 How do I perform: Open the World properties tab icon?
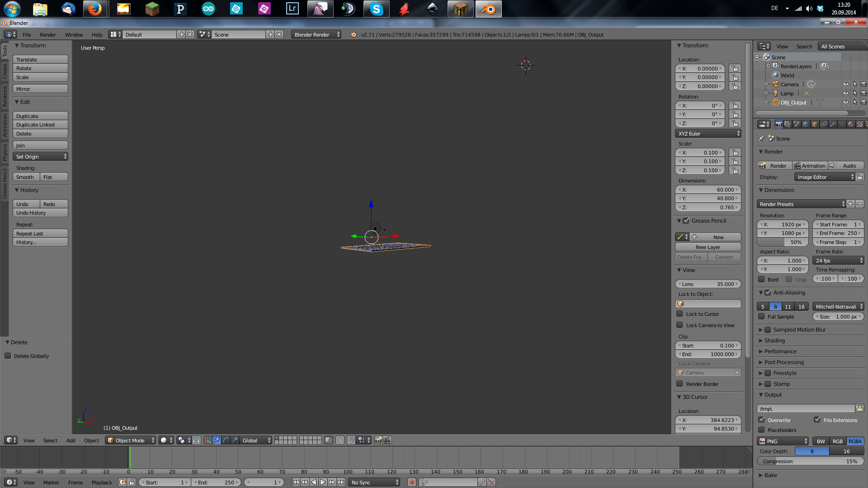806,124
